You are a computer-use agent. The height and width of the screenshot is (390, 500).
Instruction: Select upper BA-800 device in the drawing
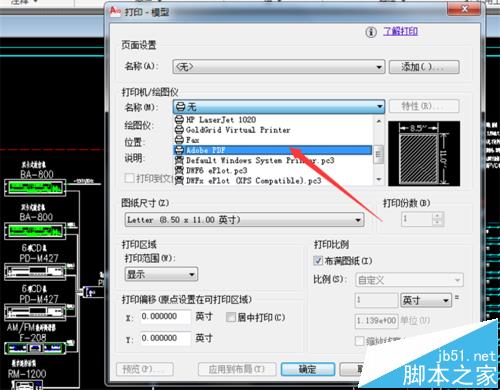tap(35, 188)
